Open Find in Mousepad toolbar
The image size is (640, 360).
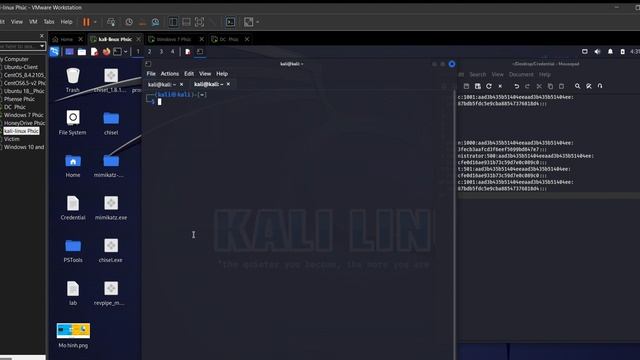tap(578, 86)
